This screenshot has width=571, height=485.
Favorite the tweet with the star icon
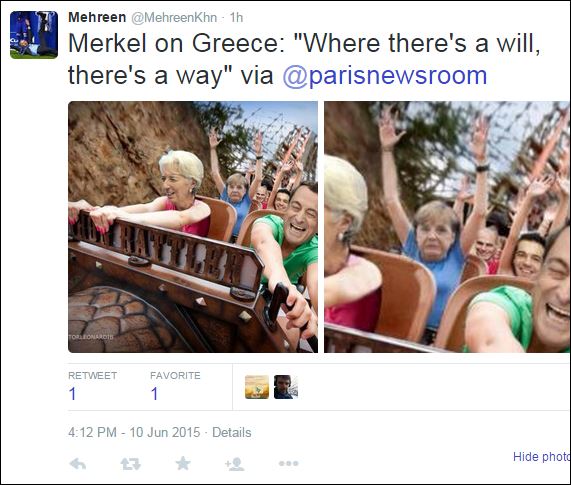point(183,463)
